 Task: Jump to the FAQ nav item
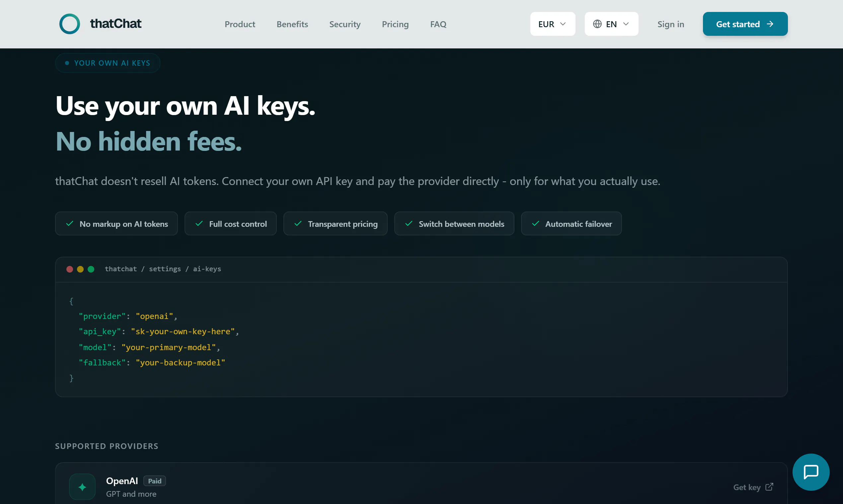pyautogui.click(x=438, y=24)
